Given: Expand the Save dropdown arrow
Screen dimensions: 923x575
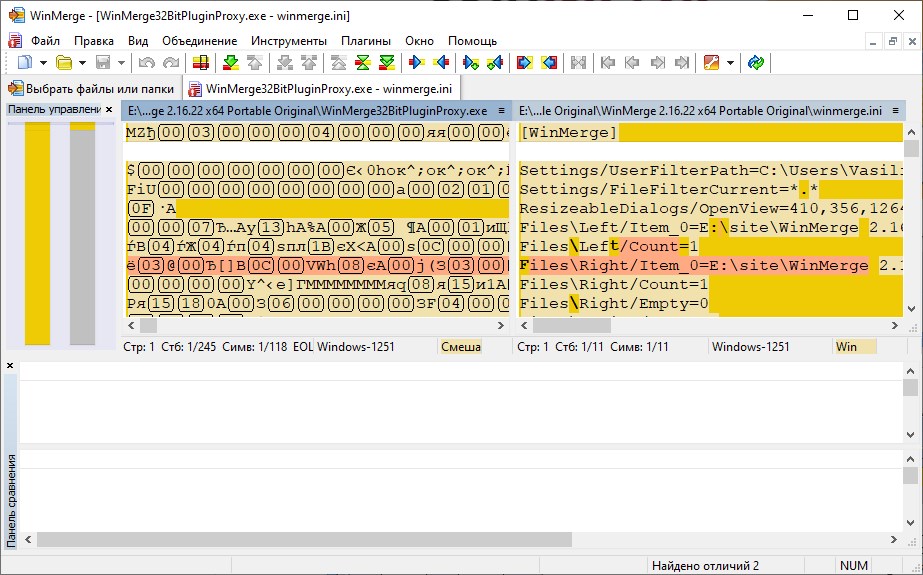Looking at the screenshot, I should [121, 62].
